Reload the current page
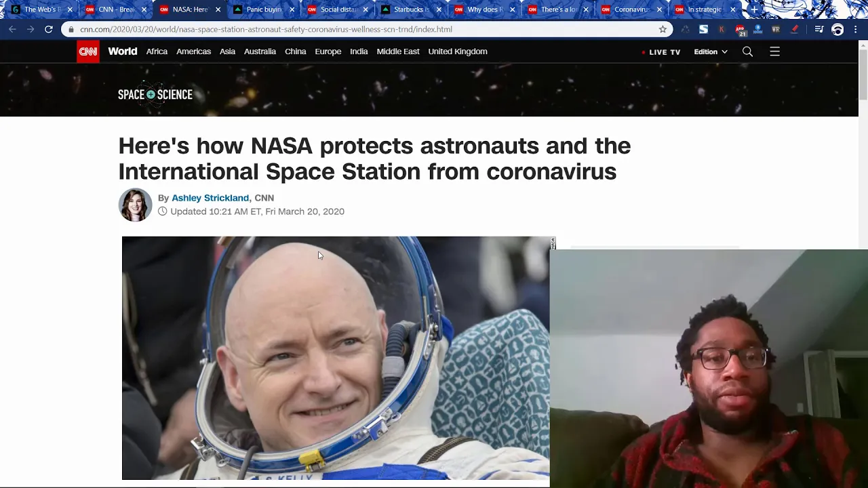The image size is (868, 488). [49, 29]
